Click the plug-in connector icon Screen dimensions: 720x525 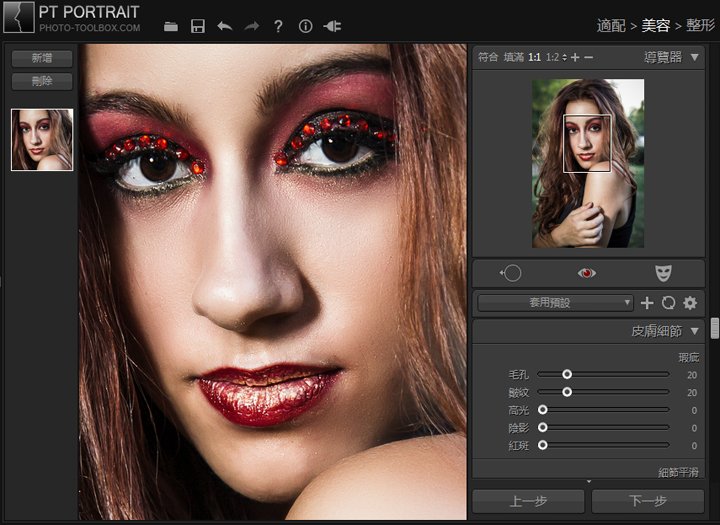(333, 26)
